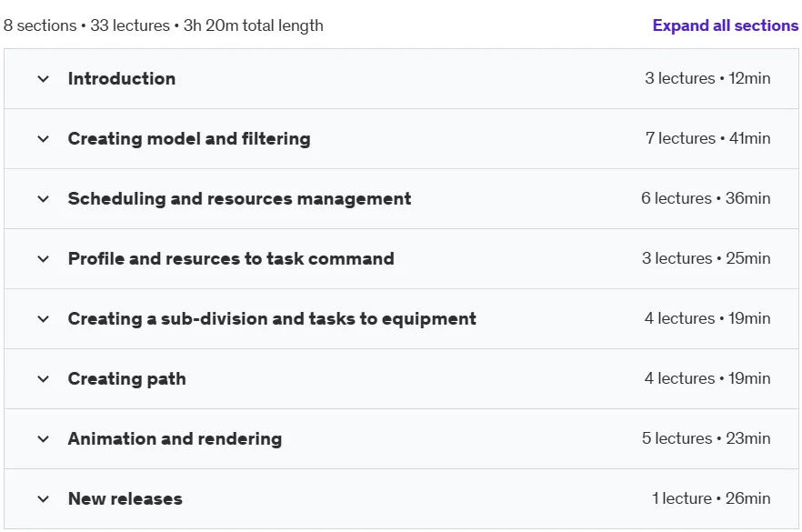Screen dimensions: 802x532
Task: Click Expand all sections link
Action: coord(726,25)
